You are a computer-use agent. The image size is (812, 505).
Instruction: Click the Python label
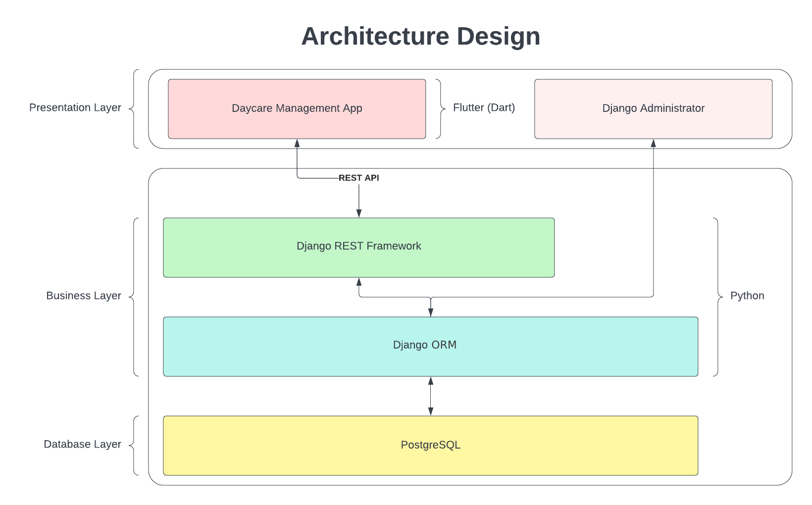tap(747, 296)
